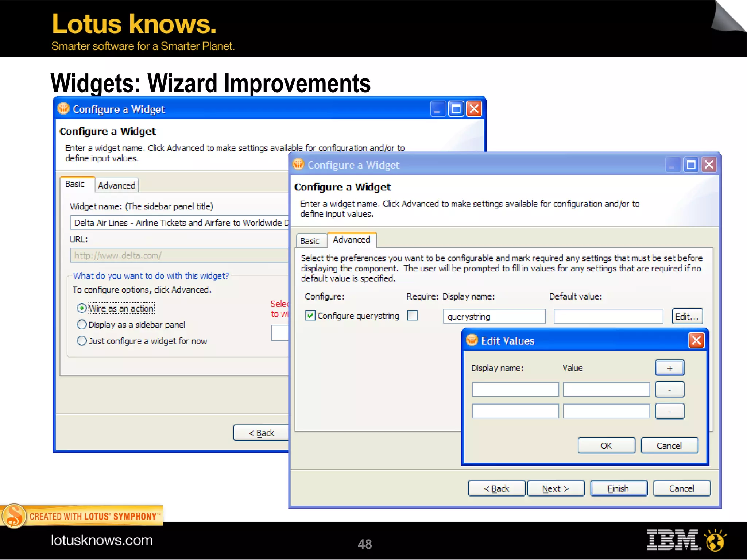The height and width of the screenshot is (560, 747).
Task: Click the Edit... button for default value
Action: tap(687, 316)
